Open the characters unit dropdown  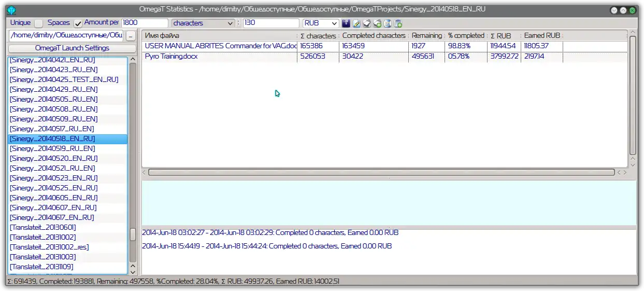tap(203, 23)
